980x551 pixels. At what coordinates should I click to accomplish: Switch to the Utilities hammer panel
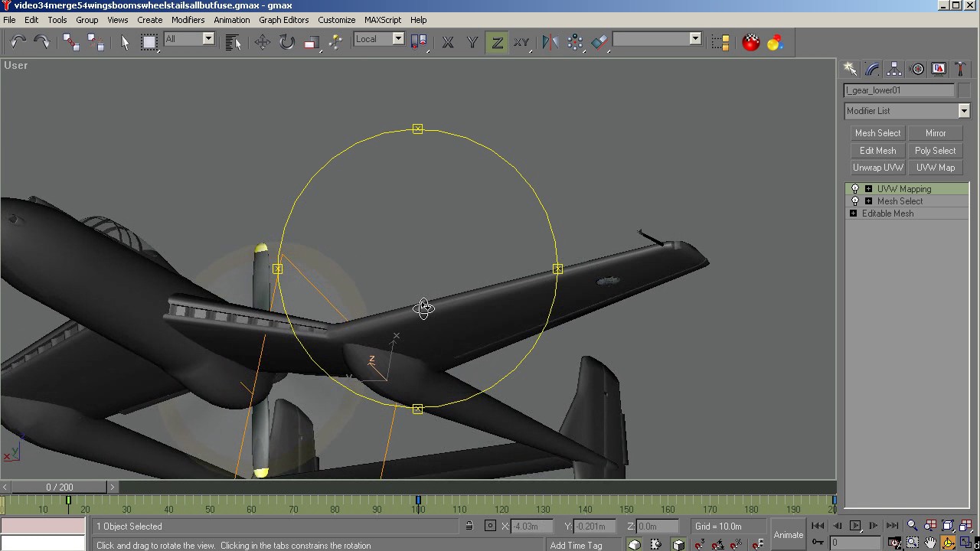coord(960,69)
